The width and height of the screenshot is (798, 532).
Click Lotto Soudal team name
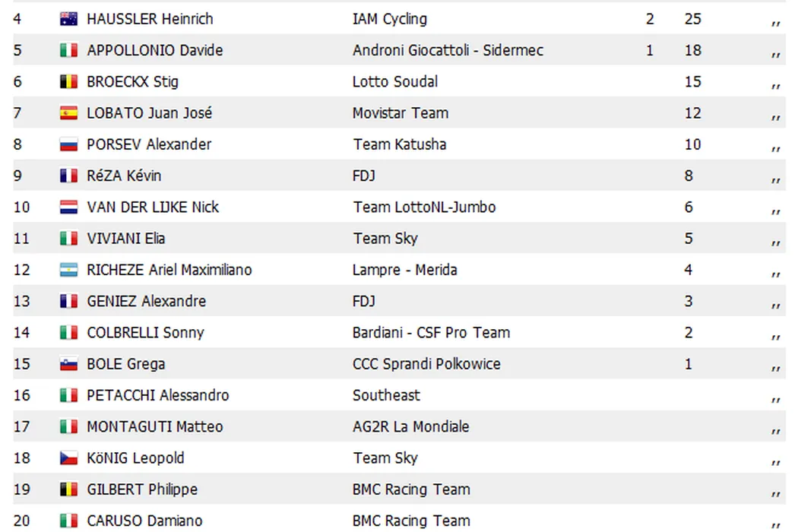(395, 81)
